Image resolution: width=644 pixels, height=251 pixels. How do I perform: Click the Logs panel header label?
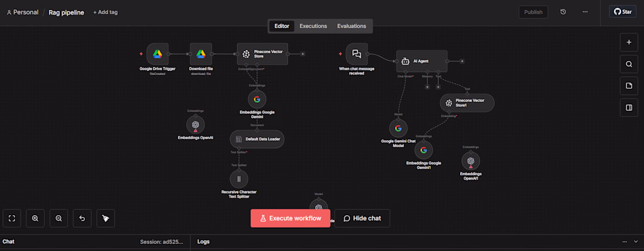pos(203,242)
